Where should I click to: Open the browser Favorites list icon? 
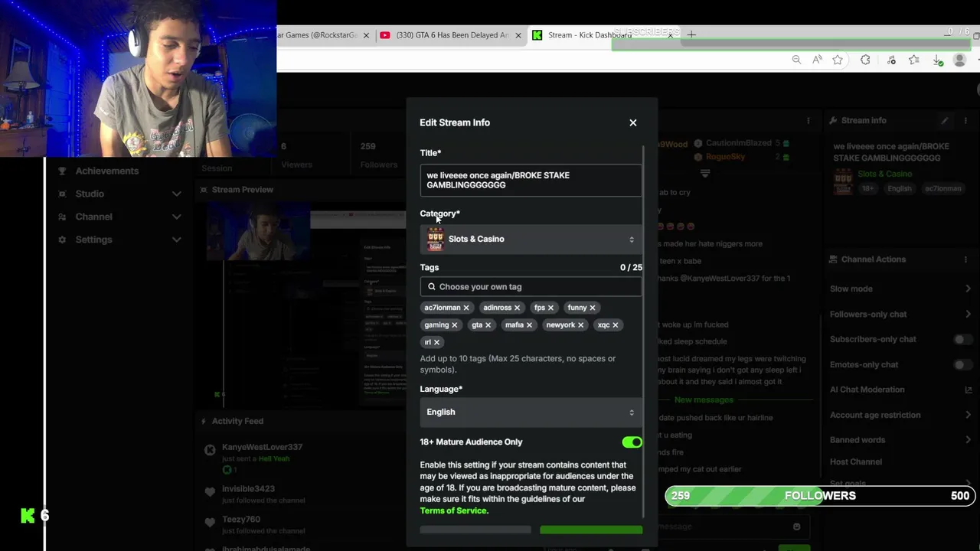point(913,60)
